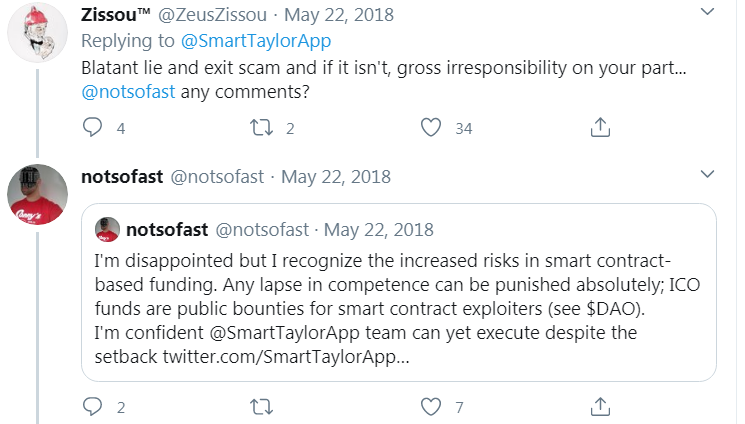Open notsofast display name in main tweet
This screenshot has height=424, width=745.
point(122,177)
